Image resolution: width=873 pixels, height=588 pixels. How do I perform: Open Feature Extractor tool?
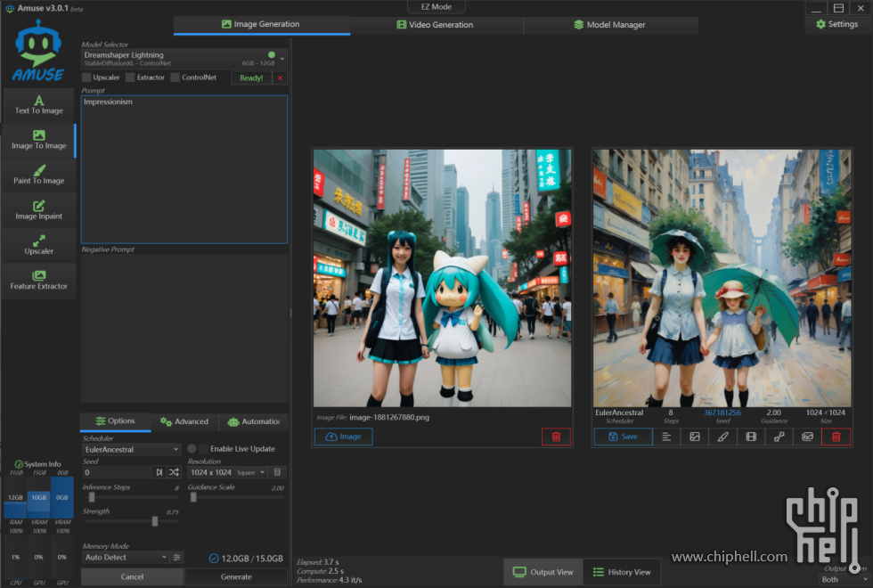(39, 280)
